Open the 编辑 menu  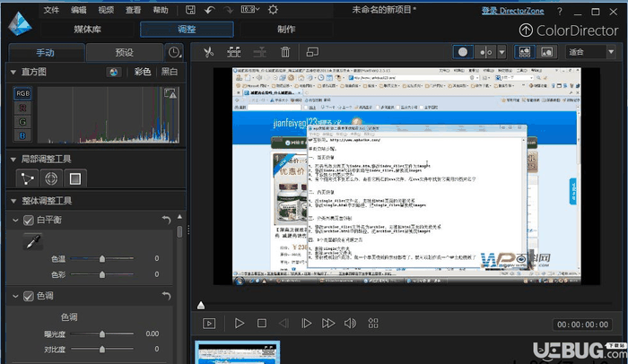pos(79,10)
